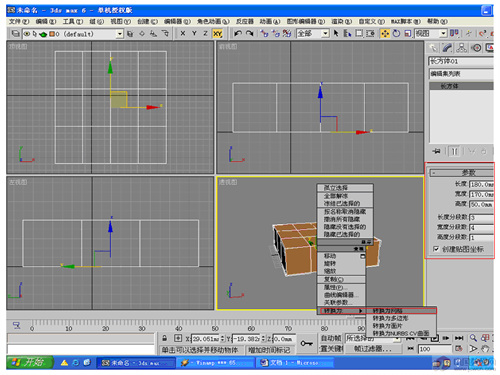The height and width of the screenshot is (375, 500).
Task: Activate the Select and Scale tool
Action: point(408,33)
